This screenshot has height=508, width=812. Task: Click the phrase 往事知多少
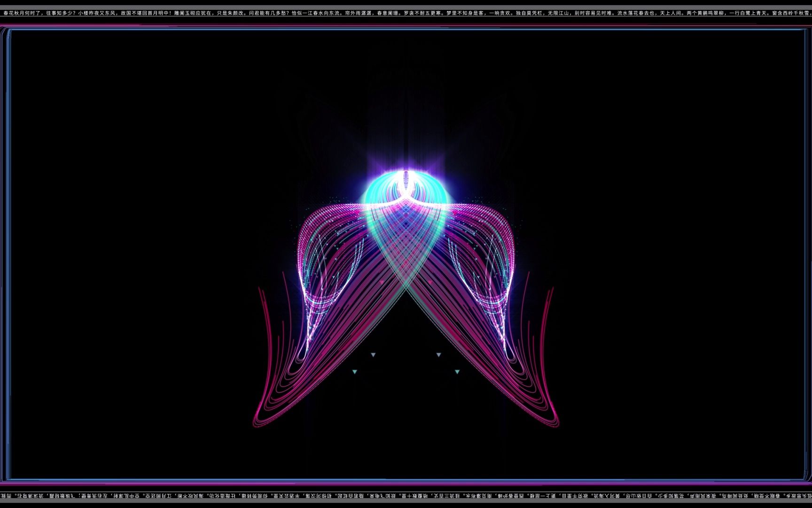tap(60, 13)
